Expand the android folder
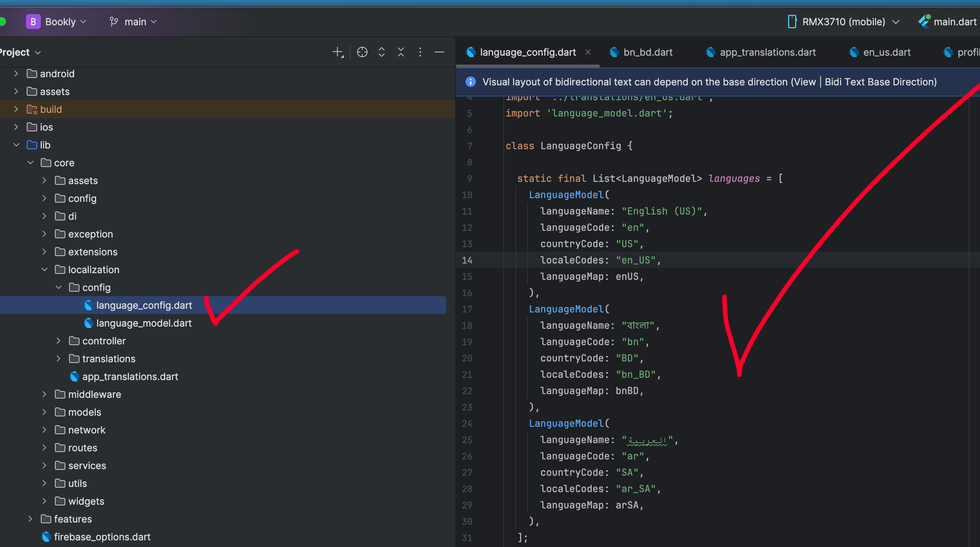980x547 pixels. coord(16,73)
